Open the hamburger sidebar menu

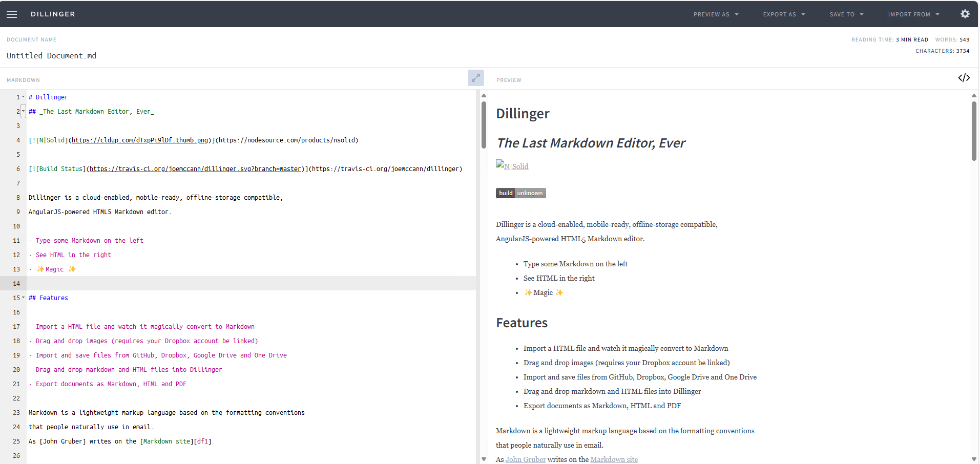click(x=12, y=14)
